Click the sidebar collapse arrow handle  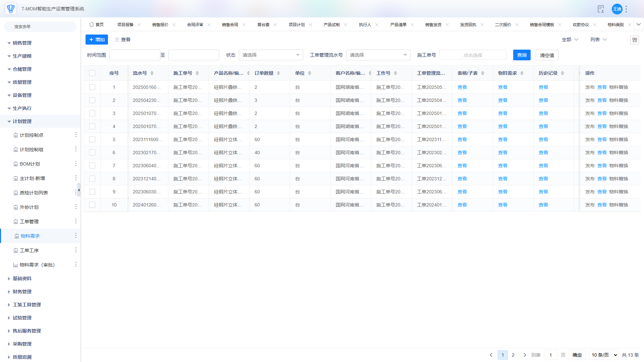tap(79, 190)
